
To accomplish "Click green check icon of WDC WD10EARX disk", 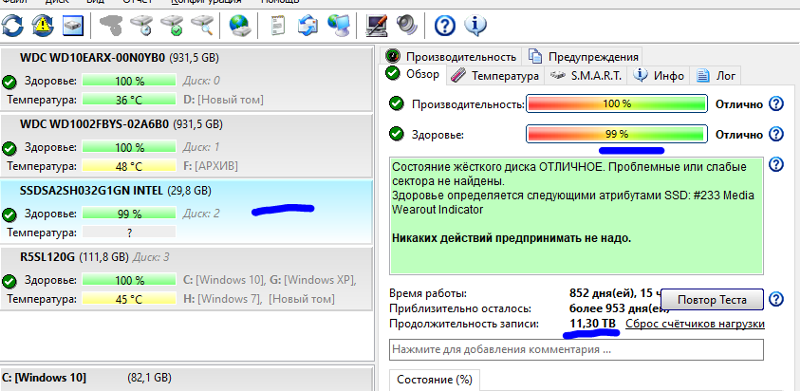I will pos(9,82).
